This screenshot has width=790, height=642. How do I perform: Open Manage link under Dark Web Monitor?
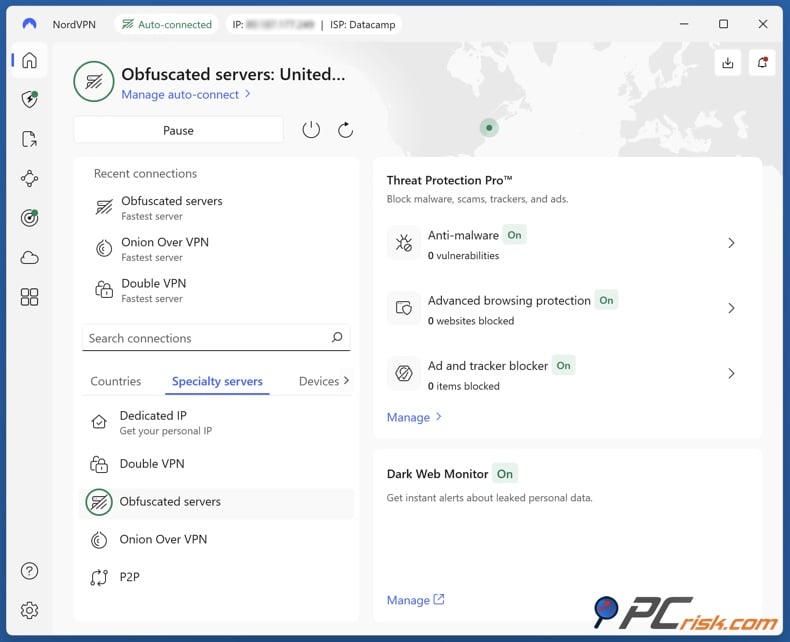click(408, 600)
